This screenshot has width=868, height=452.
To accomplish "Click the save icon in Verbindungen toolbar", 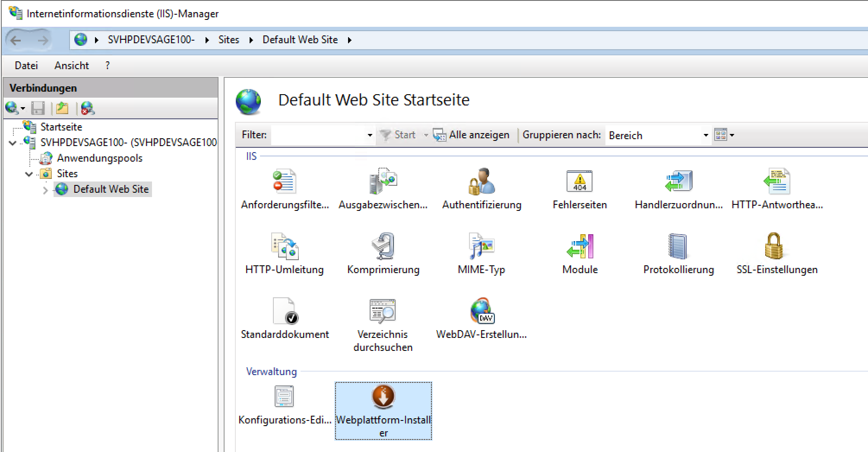I will tap(38, 108).
